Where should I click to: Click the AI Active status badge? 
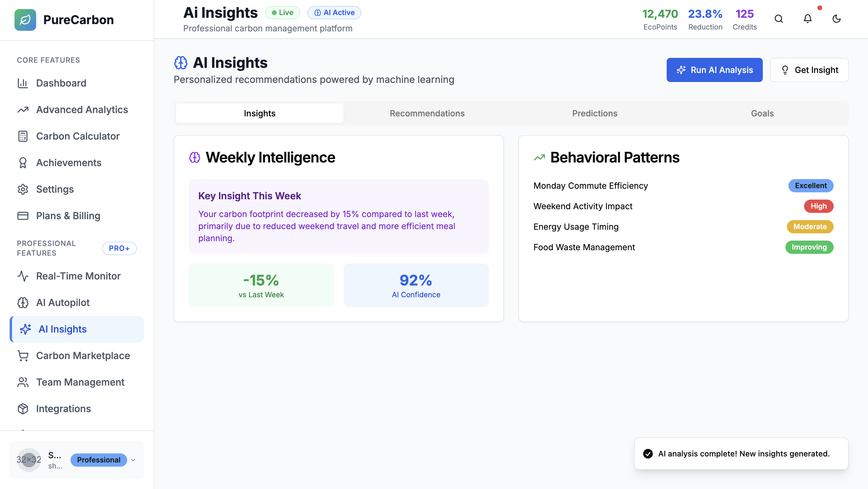334,13
